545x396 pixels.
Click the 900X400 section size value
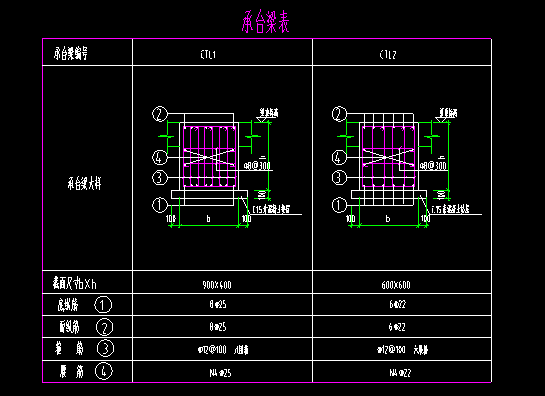[x=217, y=285]
